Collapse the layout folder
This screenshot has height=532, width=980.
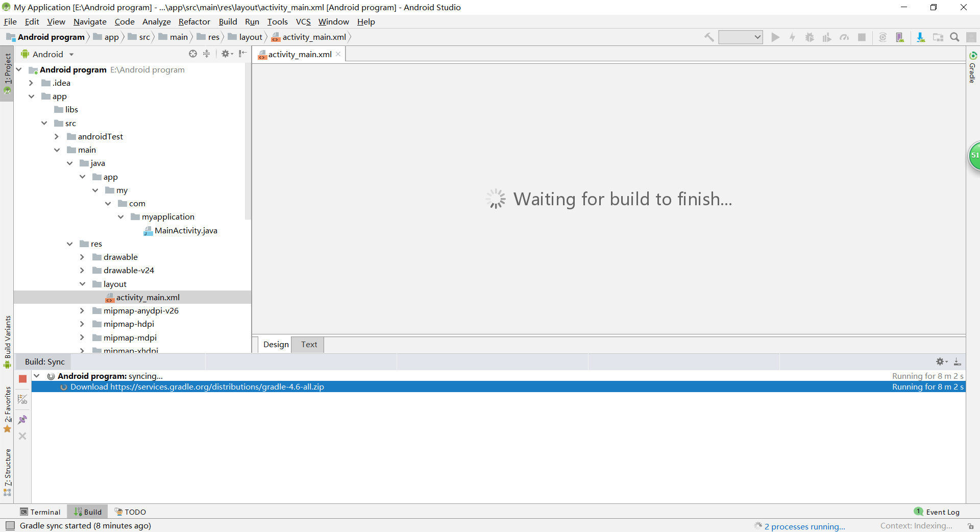coord(82,284)
